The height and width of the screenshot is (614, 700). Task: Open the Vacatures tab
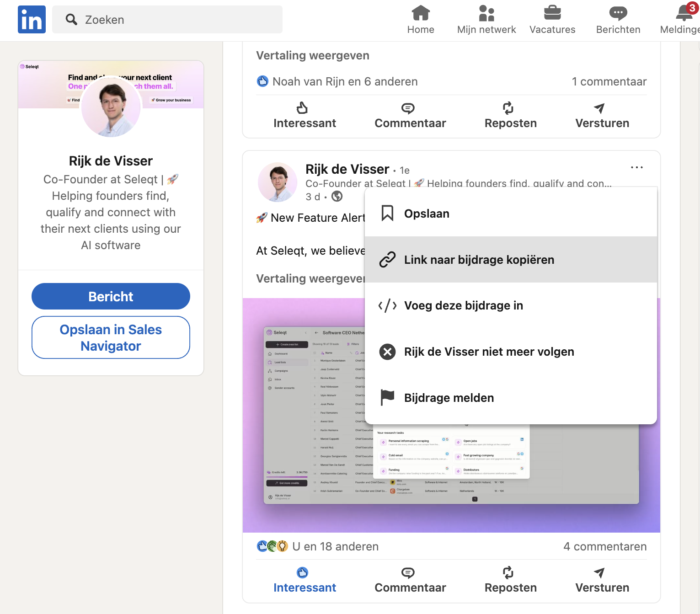tap(552, 20)
